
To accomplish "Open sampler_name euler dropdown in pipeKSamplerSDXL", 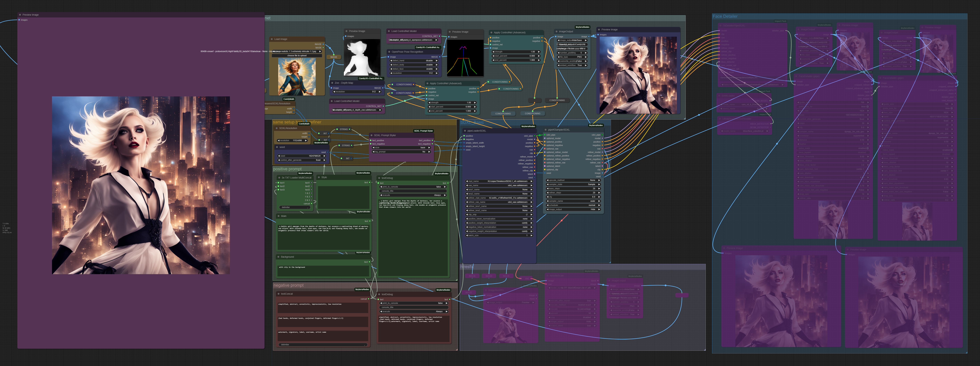I will [573, 201].
